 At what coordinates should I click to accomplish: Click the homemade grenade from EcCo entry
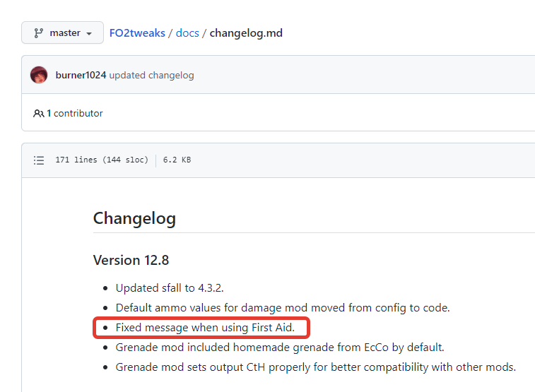(x=280, y=348)
